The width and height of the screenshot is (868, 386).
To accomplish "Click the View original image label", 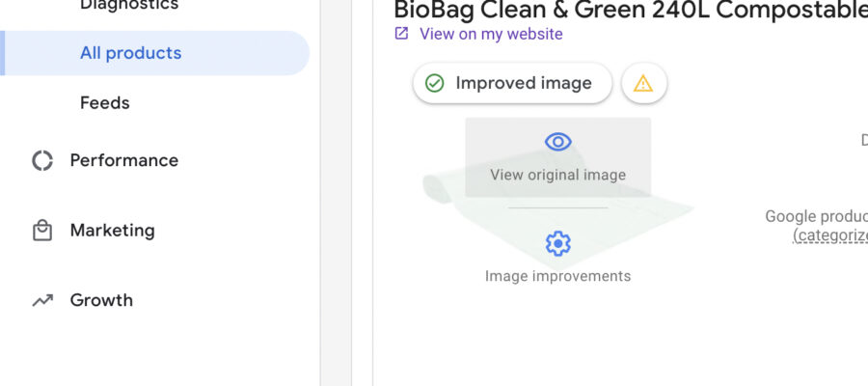I will pyautogui.click(x=557, y=176).
